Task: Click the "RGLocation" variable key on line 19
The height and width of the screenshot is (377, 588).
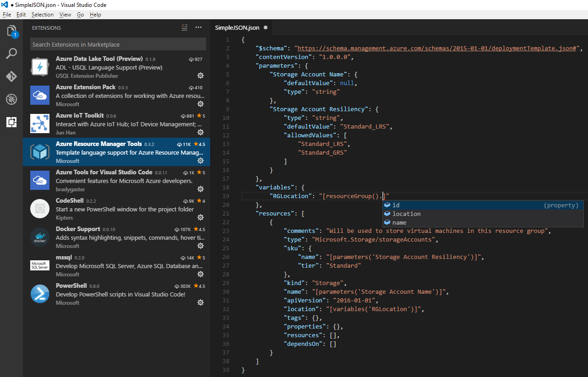Action: 291,196
